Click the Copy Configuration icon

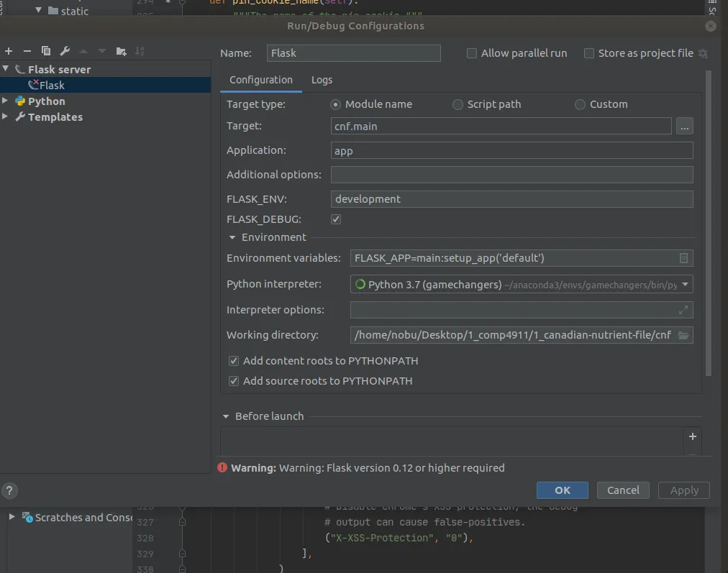point(46,51)
